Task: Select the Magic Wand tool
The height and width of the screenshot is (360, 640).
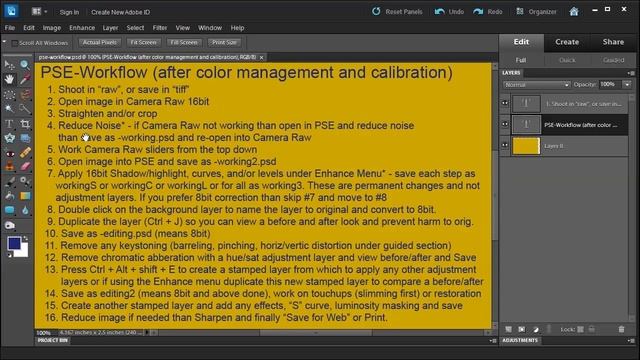Action: coord(9,109)
